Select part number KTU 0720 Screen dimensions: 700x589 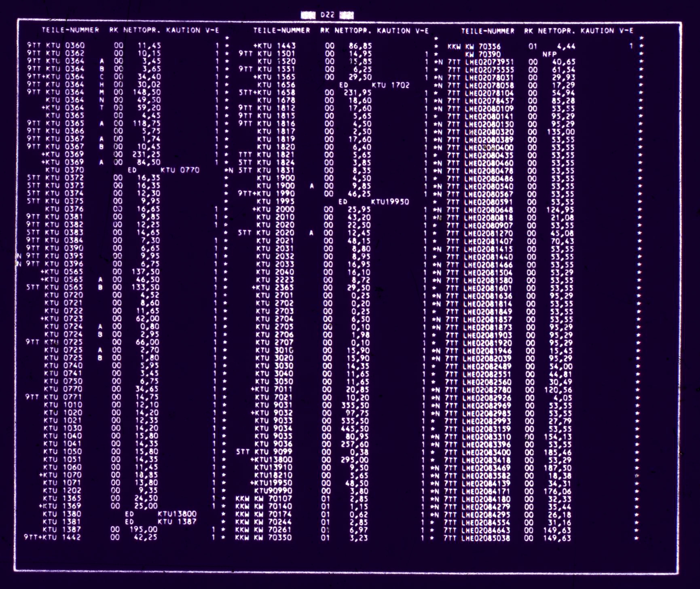(x=64, y=295)
